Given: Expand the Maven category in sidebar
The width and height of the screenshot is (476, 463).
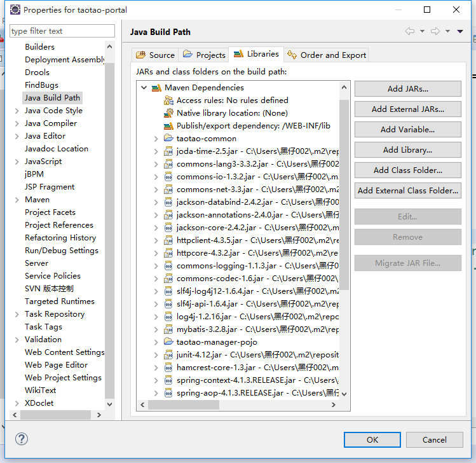Looking at the screenshot, I should [x=17, y=200].
